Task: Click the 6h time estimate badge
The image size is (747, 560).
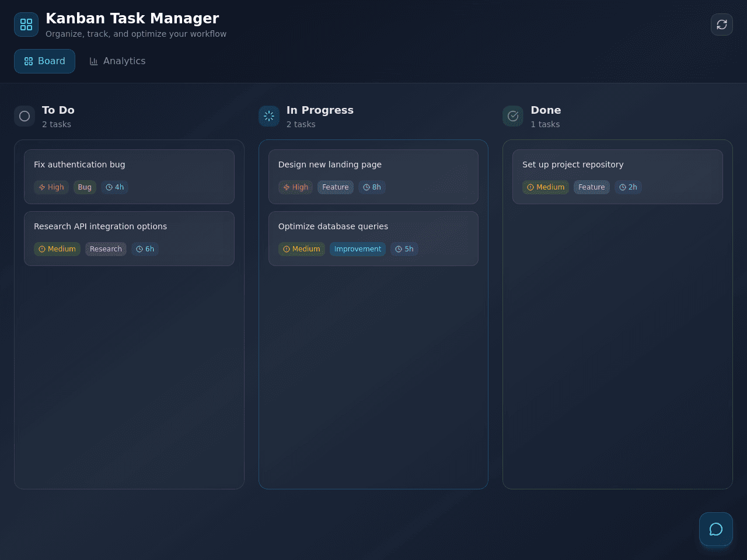Action: [145, 249]
